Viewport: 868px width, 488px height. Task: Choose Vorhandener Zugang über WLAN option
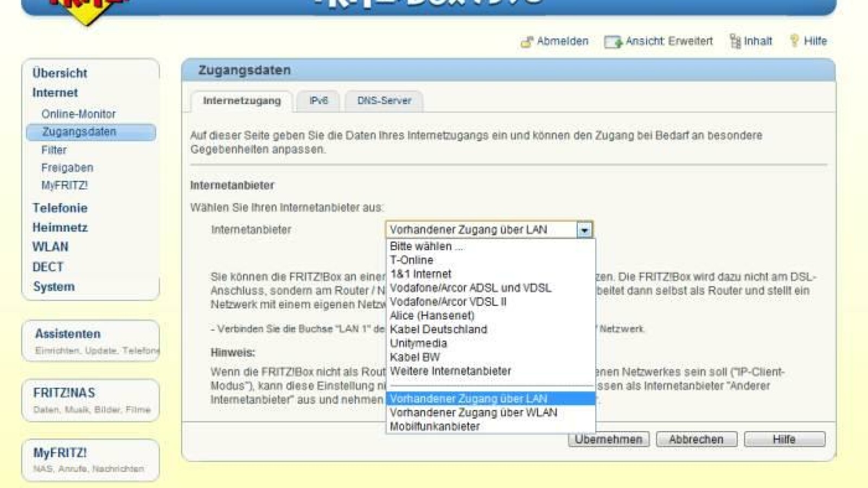point(490,413)
